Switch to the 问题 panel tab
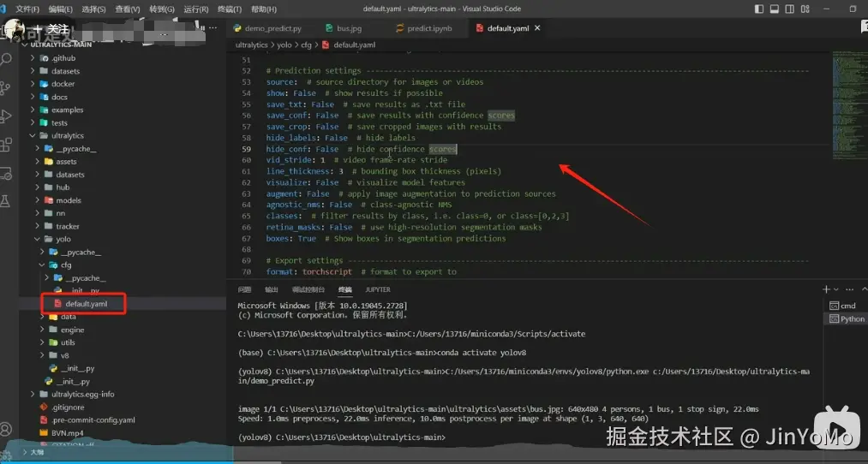 coord(244,289)
